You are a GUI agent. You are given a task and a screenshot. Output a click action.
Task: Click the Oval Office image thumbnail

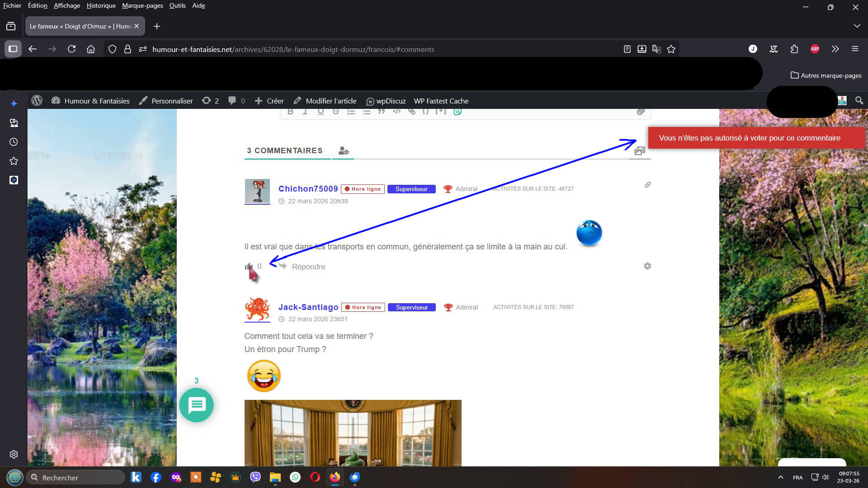tap(353, 432)
